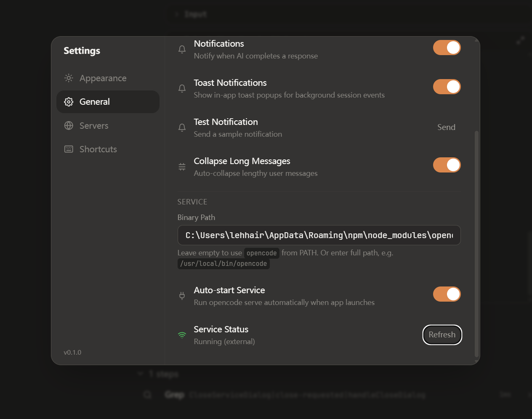The image size is (532, 419).
Task: Send a sample test notification
Action: pyautogui.click(x=446, y=127)
